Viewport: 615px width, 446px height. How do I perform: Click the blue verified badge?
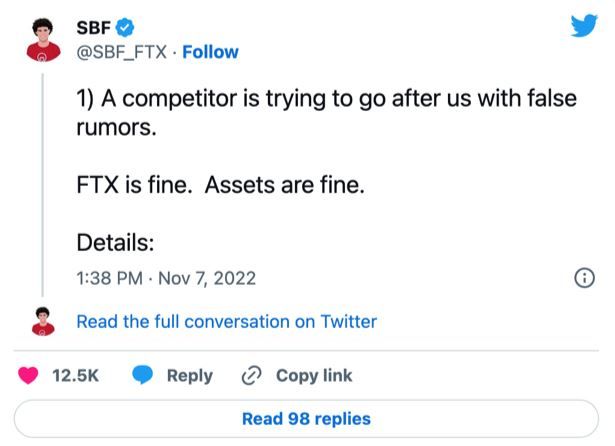125,27
